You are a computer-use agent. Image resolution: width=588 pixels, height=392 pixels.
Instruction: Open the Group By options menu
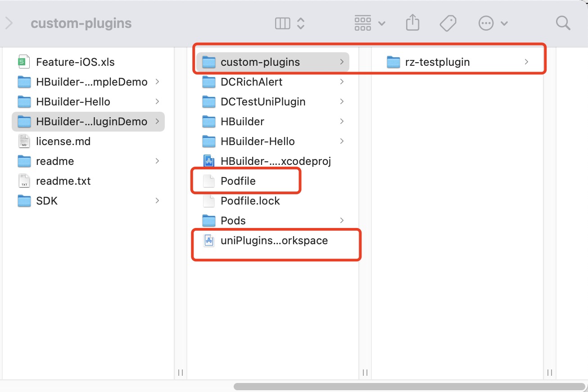pos(370,23)
